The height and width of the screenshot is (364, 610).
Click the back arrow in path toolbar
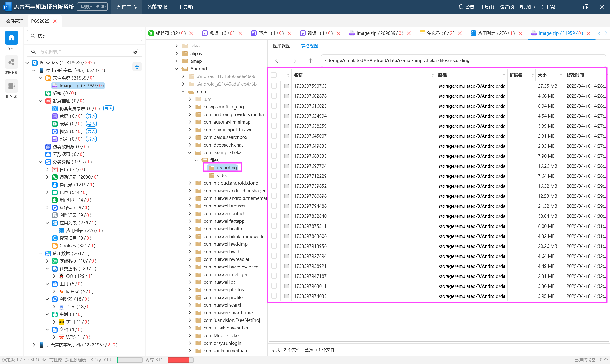[x=277, y=61]
